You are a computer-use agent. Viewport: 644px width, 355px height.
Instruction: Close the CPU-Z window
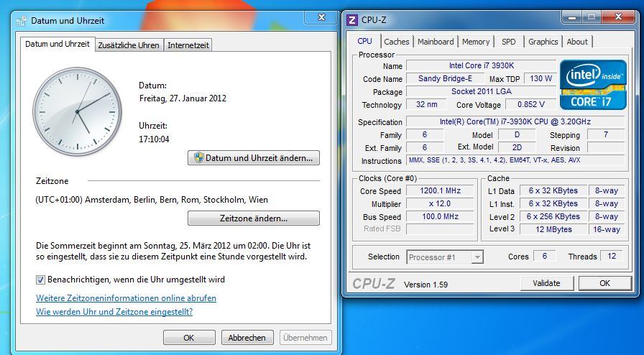pos(618,17)
